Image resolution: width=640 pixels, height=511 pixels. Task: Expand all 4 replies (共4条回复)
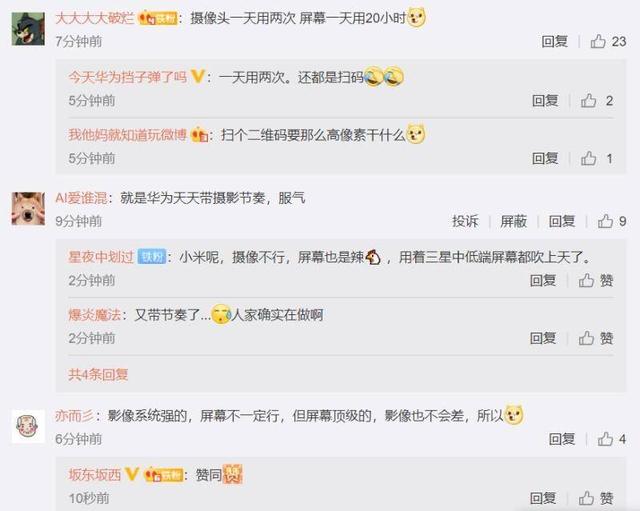[x=98, y=374]
